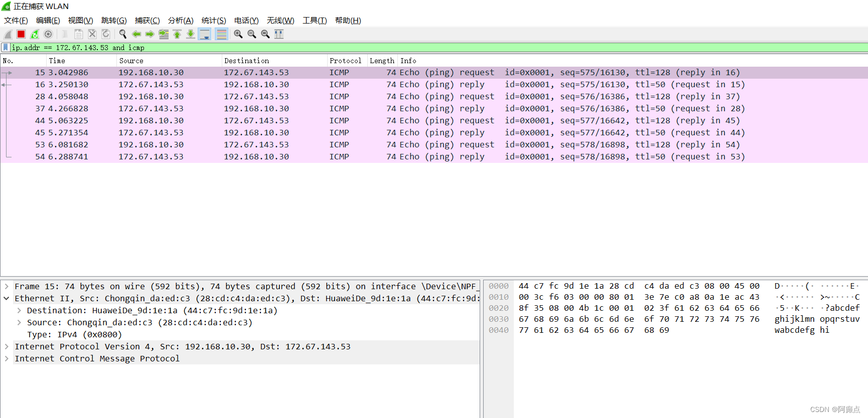
Task: Open the 工具(T) menu
Action: pos(315,21)
